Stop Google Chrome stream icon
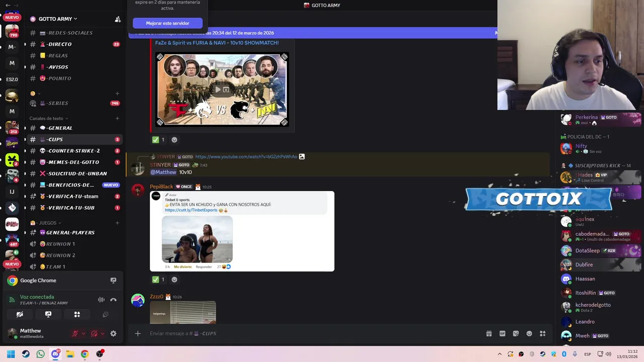The image size is (644, 362). tap(113, 281)
